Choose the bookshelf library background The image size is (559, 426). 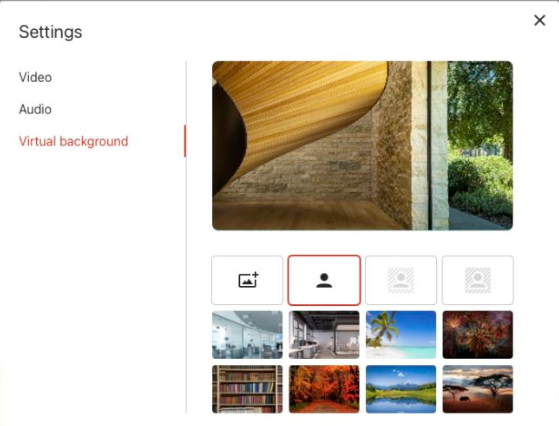click(247, 389)
